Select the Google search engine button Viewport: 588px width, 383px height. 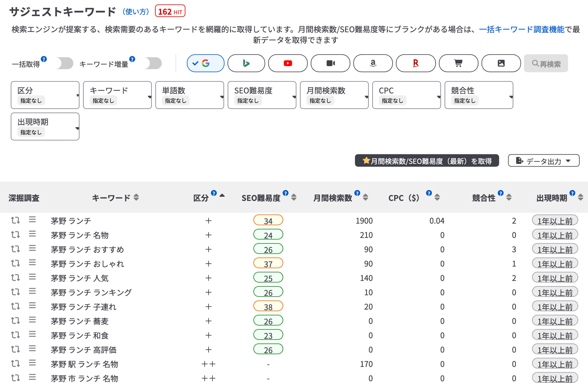206,63
